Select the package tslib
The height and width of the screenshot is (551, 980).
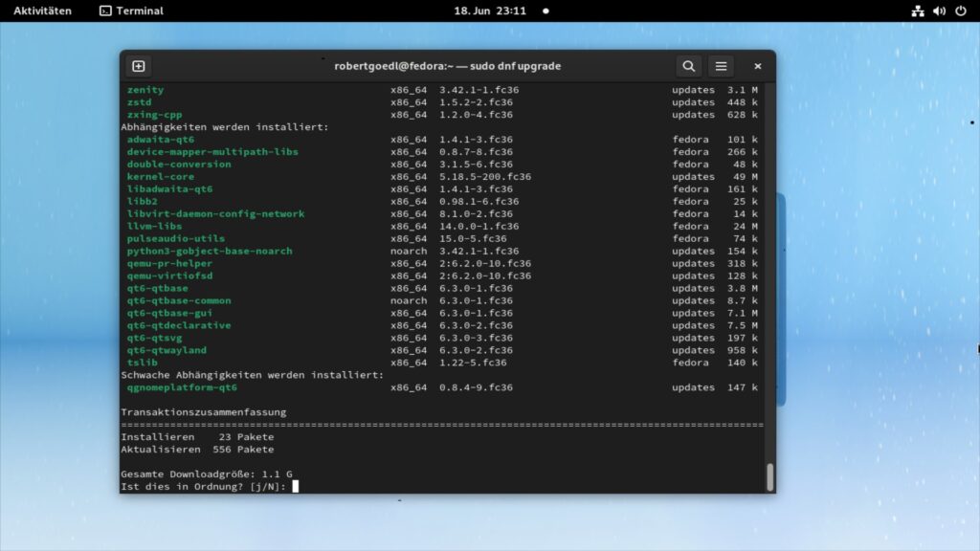point(142,363)
